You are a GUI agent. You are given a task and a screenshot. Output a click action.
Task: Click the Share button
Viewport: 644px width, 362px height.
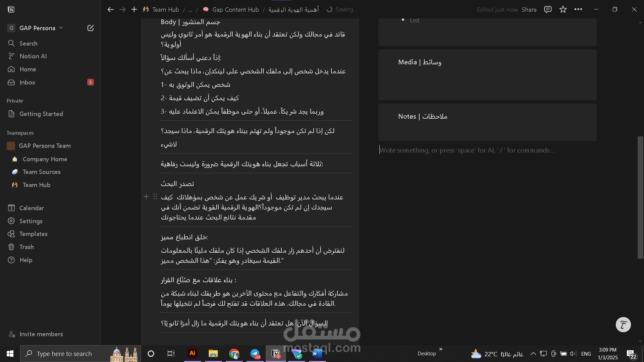click(x=529, y=10)
